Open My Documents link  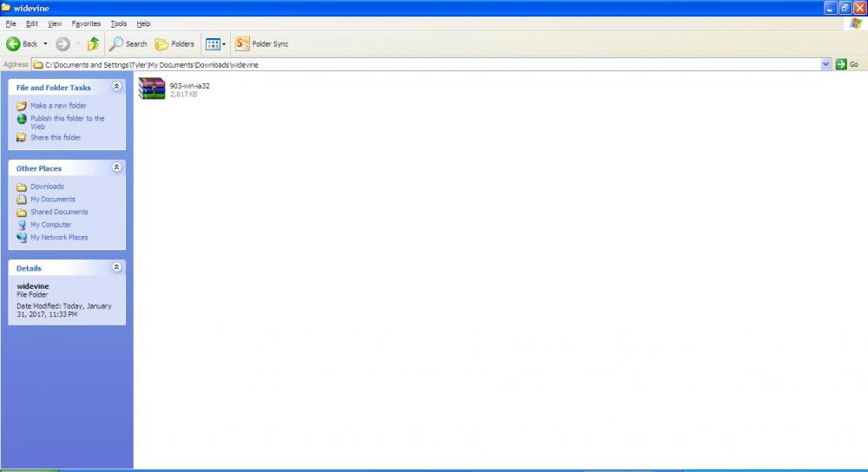(x=53, y=200)
